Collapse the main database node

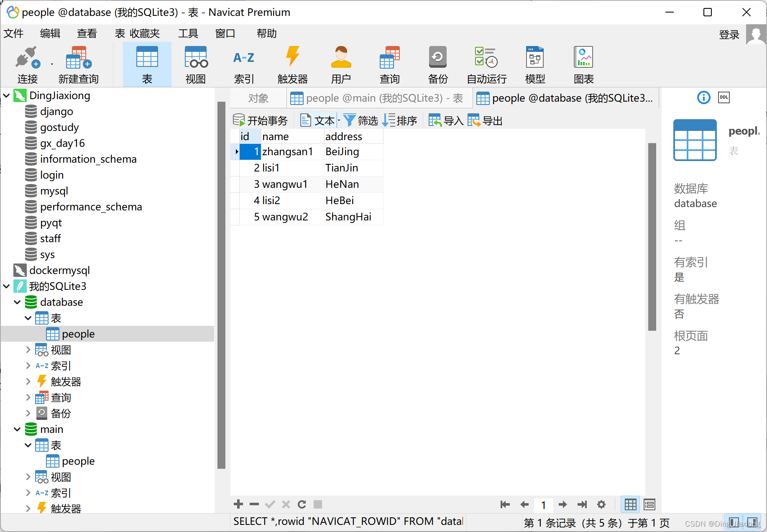pos(17,429)
